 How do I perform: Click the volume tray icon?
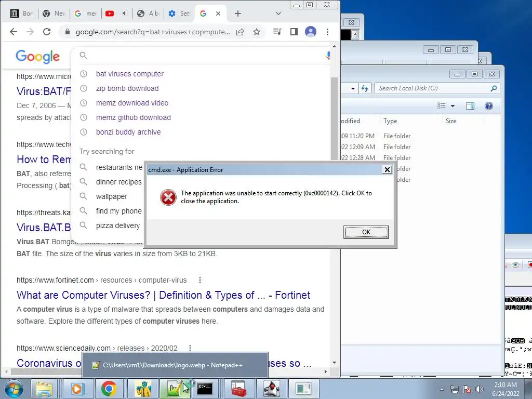click(x=480, y=389)
